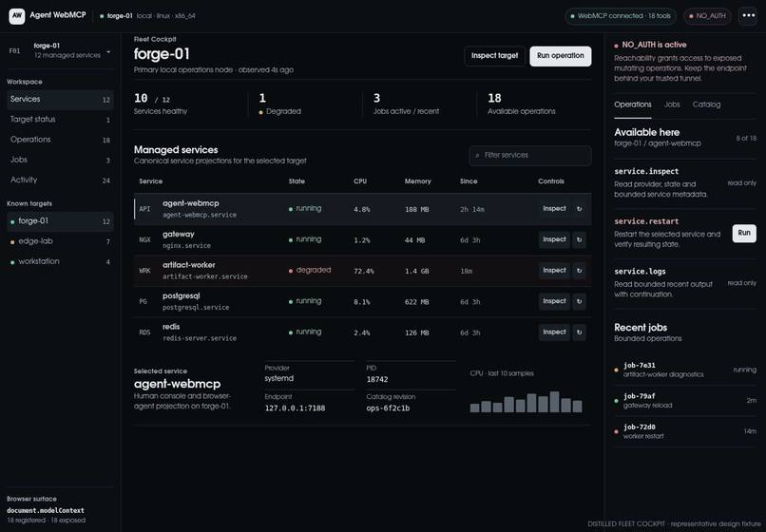Open the three-dot overflow menu
Screen dimensions: 766x532
point(748,15)
